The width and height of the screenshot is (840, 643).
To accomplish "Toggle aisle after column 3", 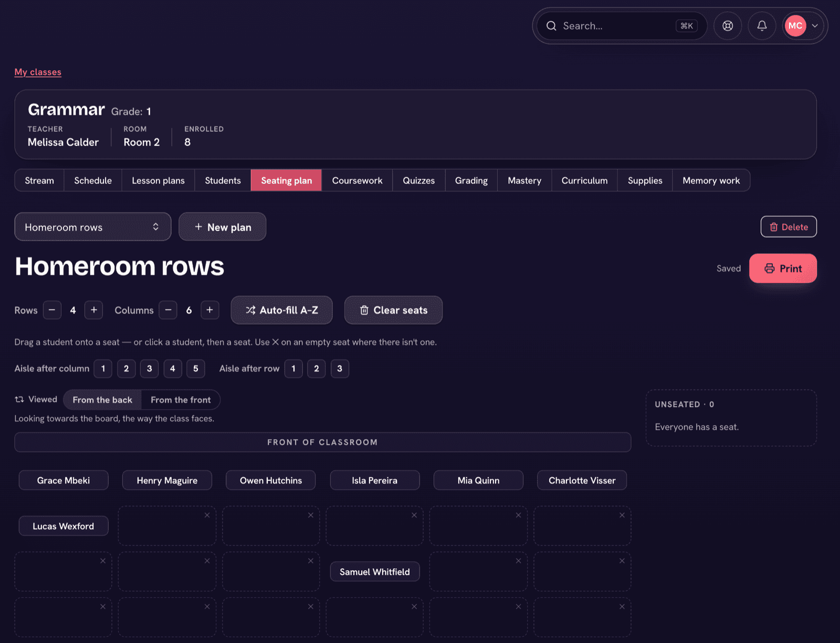I will [x=149, y=368].
